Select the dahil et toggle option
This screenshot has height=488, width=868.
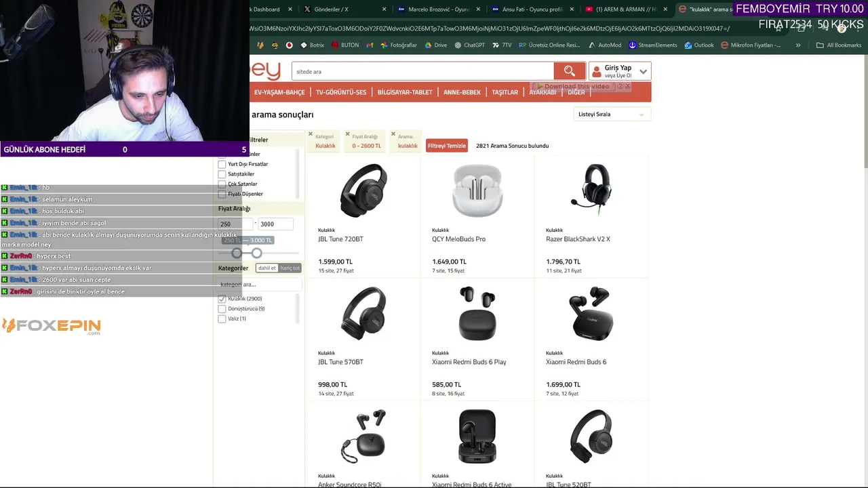tap(267, 268)
